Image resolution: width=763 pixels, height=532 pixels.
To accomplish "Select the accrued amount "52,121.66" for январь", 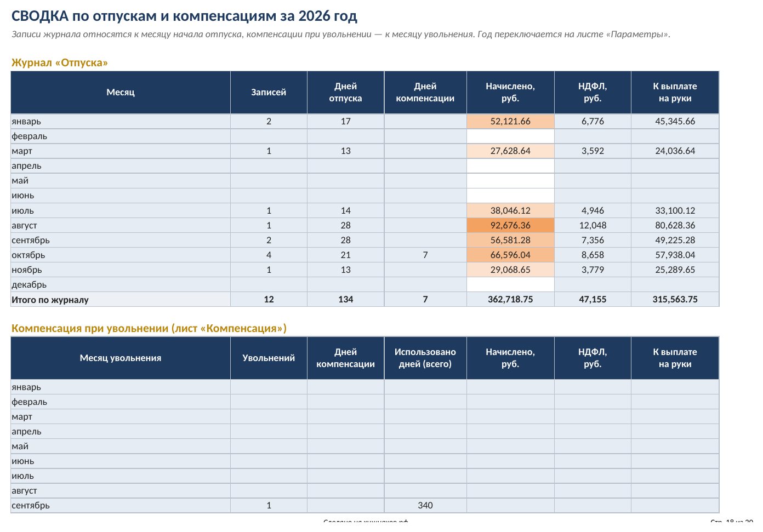I will click(510, 121).
